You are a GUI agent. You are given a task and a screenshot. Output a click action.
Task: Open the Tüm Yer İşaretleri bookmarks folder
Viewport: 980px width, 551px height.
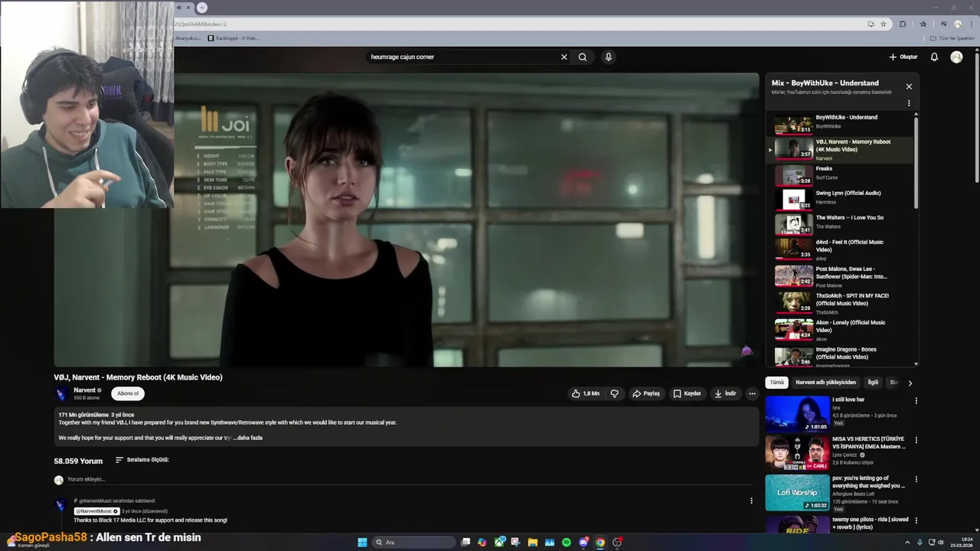(952, 37)
